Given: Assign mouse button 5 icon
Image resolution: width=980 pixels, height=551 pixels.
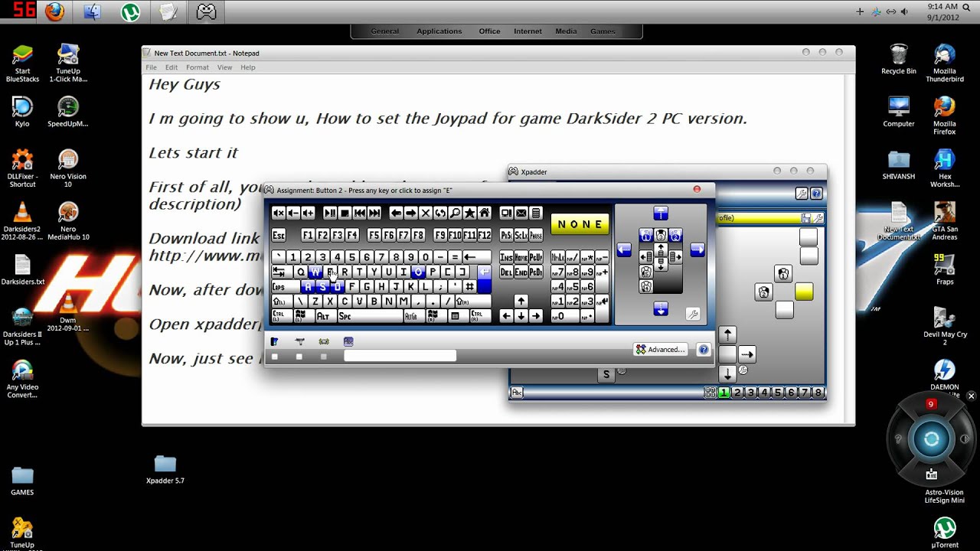Looking at the screenshot, I should tap(646, 272).
